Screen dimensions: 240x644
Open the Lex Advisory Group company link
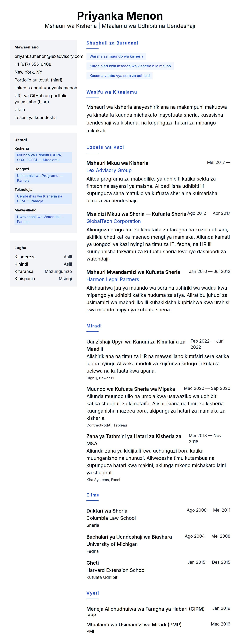(x=109, y=170)
